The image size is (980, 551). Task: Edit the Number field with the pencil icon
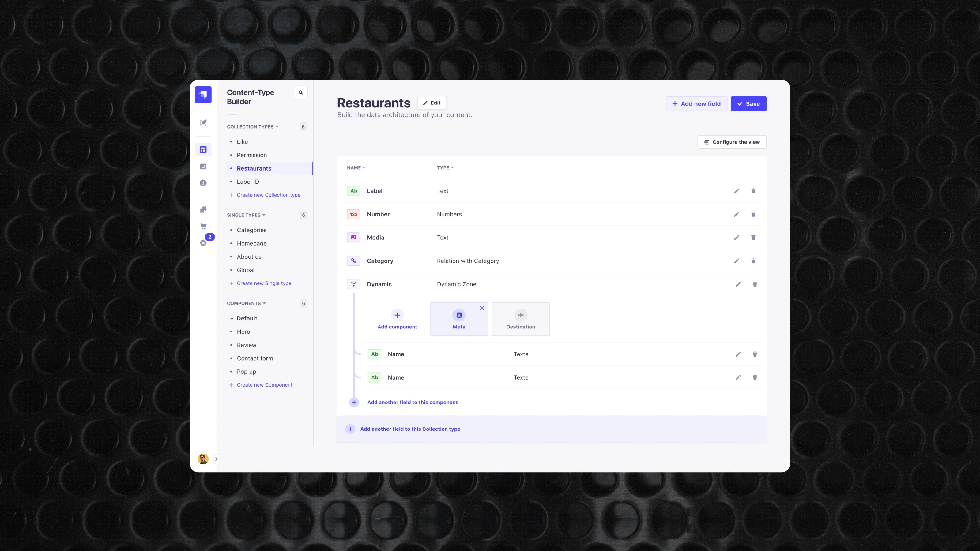[x=737, y=214]
